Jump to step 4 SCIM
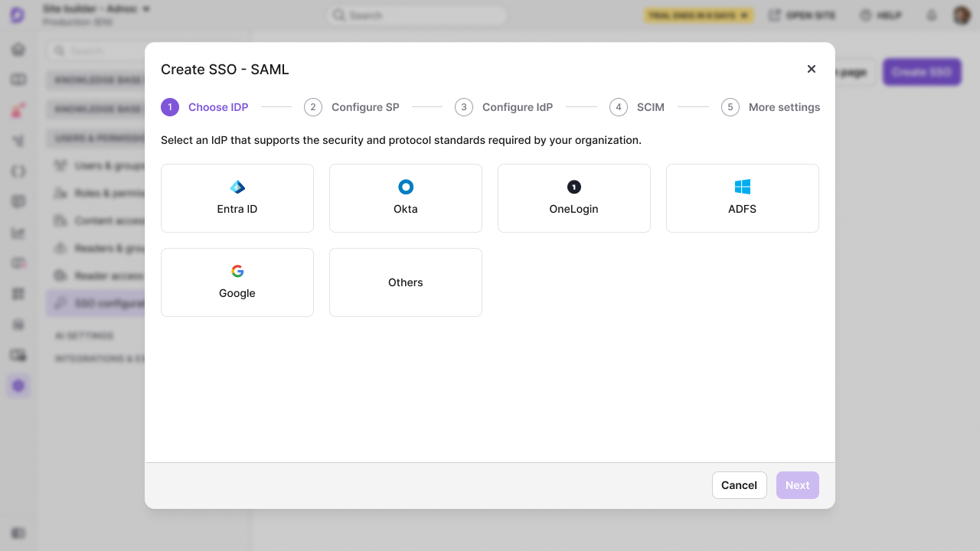Image resolution: width=980 pixels, height=551 pixels. [x=637, y=107]
